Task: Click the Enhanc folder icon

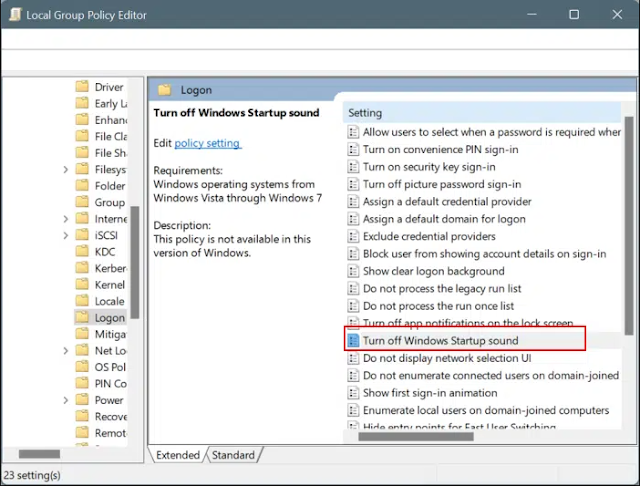Action: (82, 120)
